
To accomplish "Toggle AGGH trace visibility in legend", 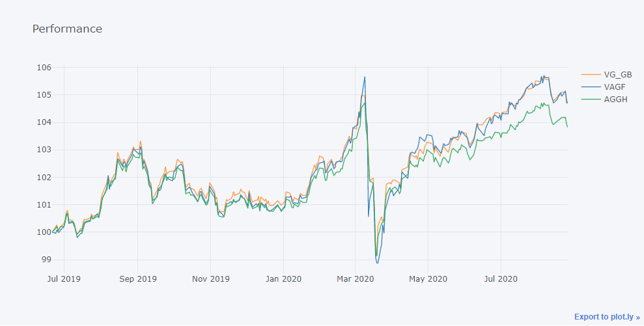I will tap(616, 100).
